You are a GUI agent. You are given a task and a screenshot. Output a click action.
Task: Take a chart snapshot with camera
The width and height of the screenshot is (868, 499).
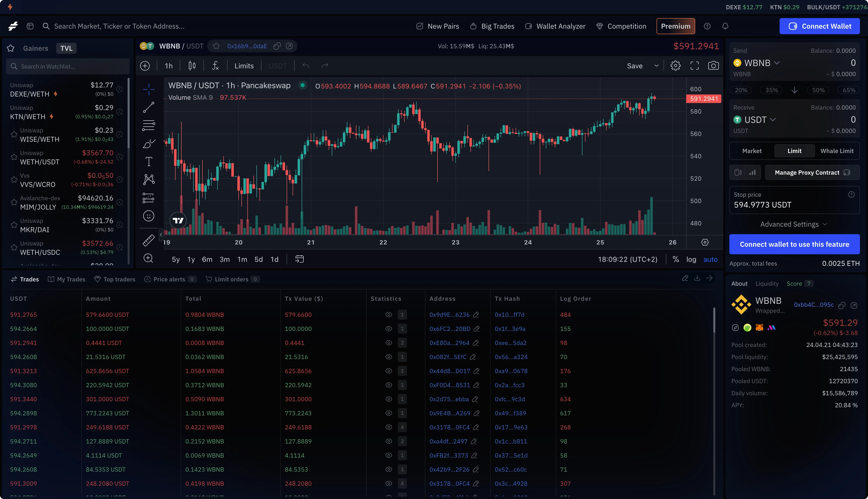tap(714, 66)
